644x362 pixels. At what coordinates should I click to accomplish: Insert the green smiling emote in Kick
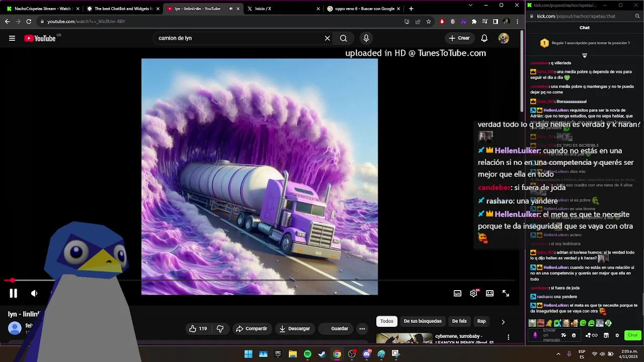click(583, 323)
